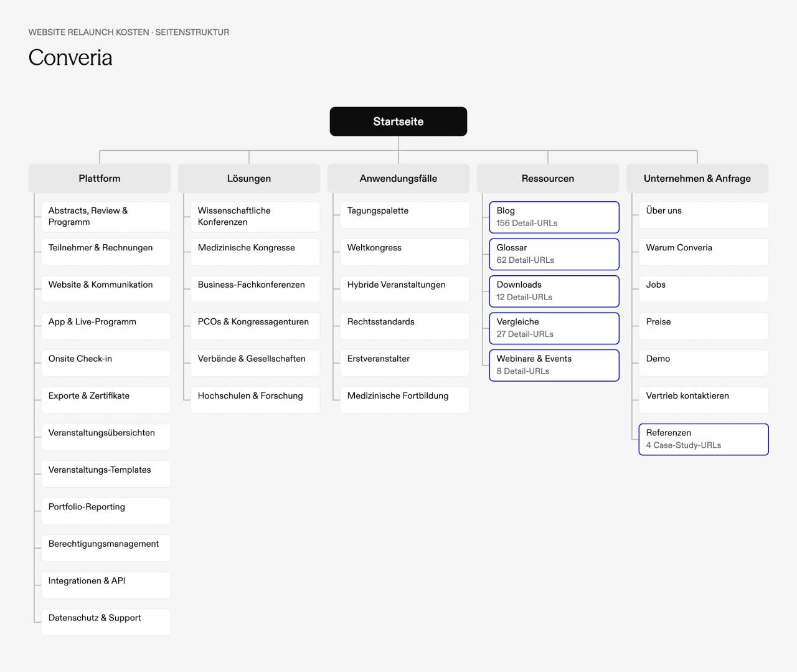Select Medizinische Fortbildung node
The image size is (797, 672).
[x=405, y=400]
